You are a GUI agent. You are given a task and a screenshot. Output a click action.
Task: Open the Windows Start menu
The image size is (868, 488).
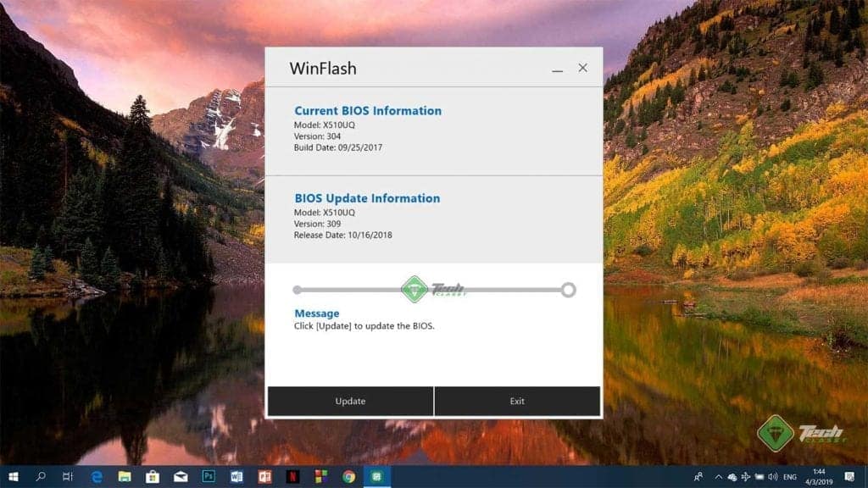click(x=14, y=476)
